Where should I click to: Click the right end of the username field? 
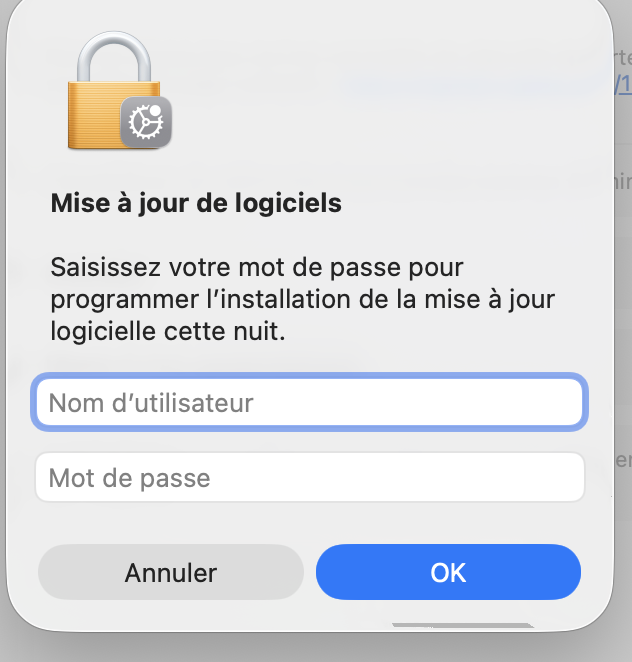(x=560, y=403)
